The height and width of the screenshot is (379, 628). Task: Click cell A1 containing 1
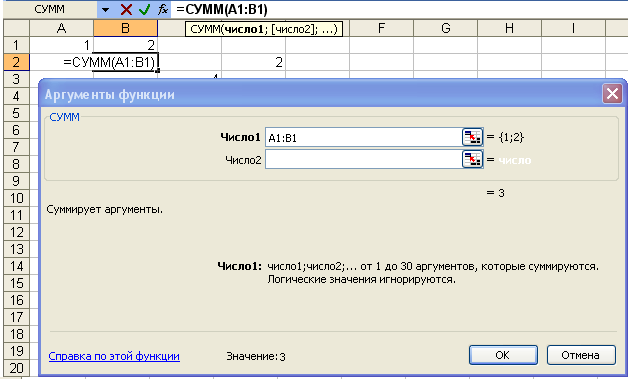pyautogui.click(x=61, y=45)
